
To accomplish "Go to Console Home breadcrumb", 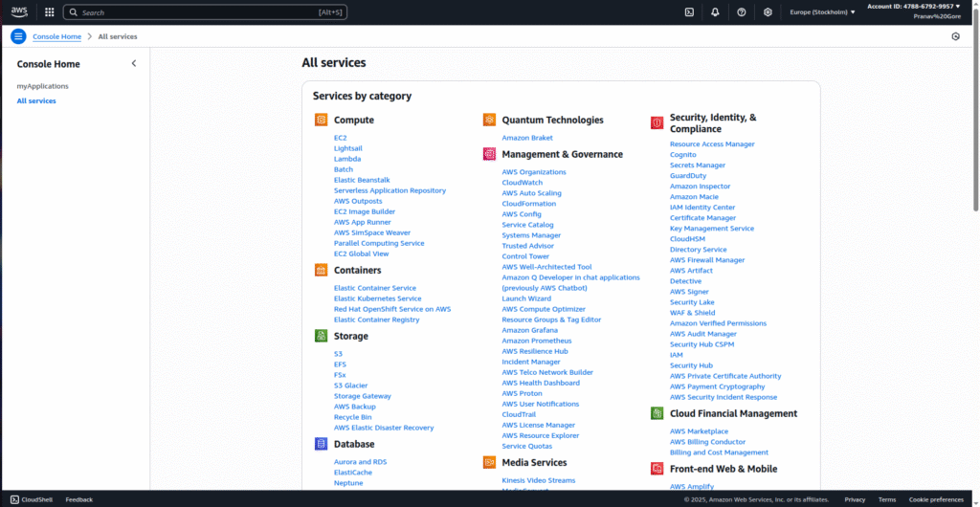I will pyautogui.click(x=56, y=37).
